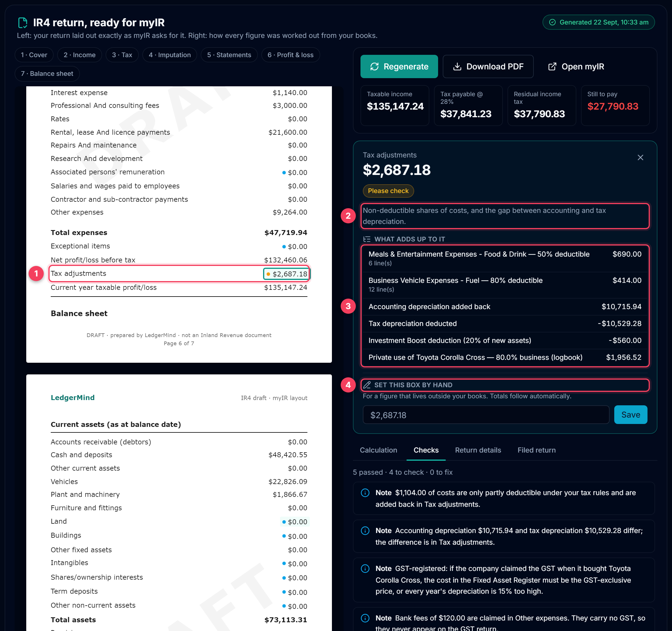Click the Investment Boost deduction row
Screen dimensions: 672x631
[505, 341]
